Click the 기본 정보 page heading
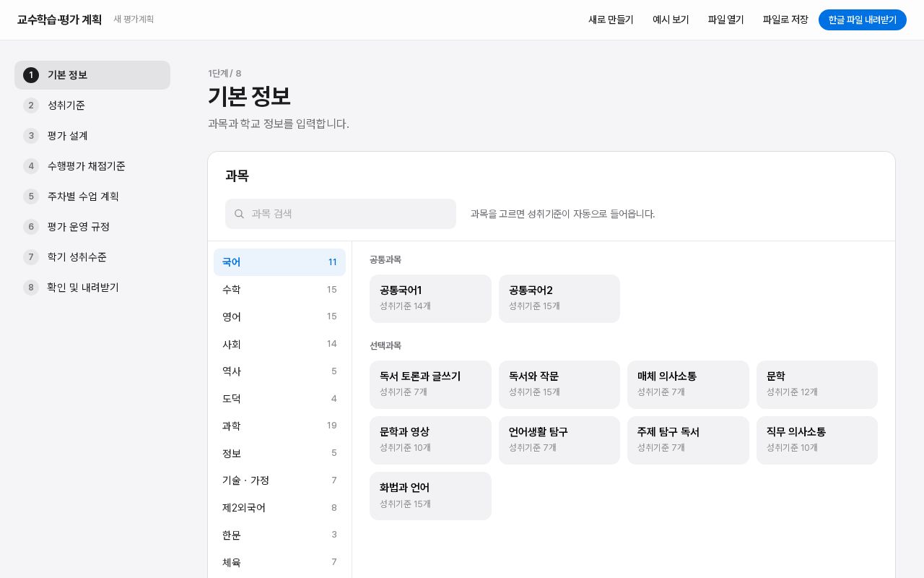Image resolution: width=924 pixels, height=578 pixels. [249, 96]
